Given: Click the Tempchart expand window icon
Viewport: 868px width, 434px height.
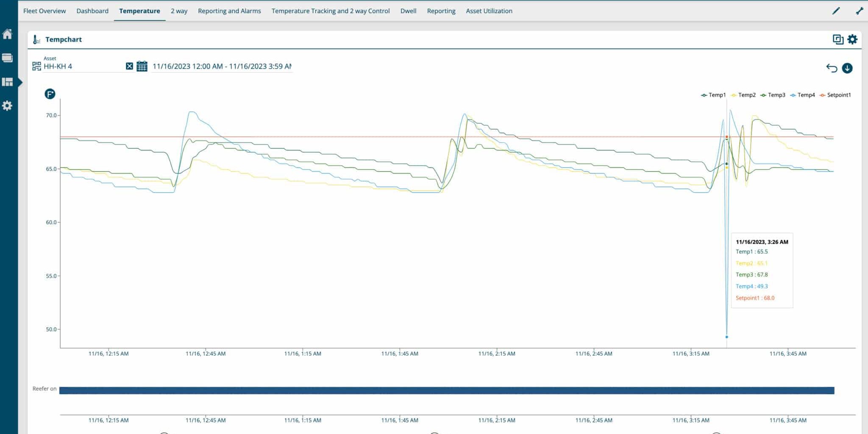Looking at the screenshot, I should coord(837,39).
